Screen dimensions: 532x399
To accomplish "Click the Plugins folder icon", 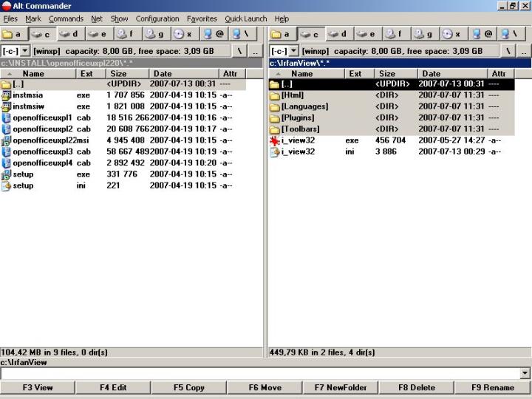I will 274,118.
